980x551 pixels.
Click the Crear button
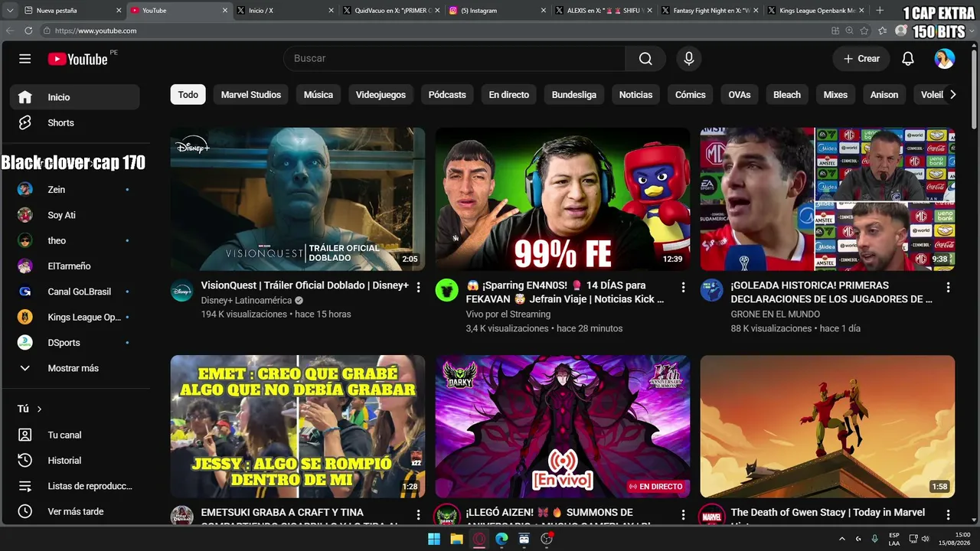click(861, 59)
